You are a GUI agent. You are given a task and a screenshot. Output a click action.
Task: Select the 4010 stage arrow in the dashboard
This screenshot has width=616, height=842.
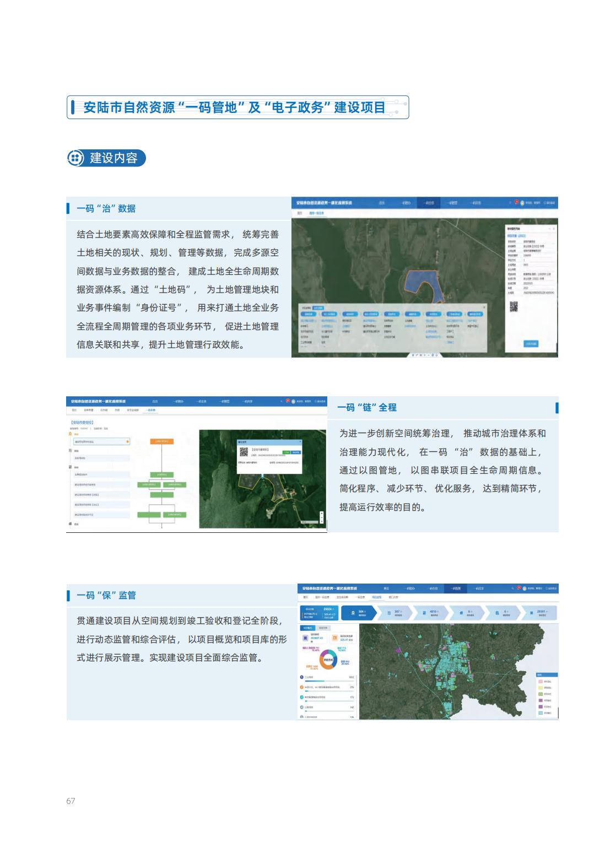[430, 612]
